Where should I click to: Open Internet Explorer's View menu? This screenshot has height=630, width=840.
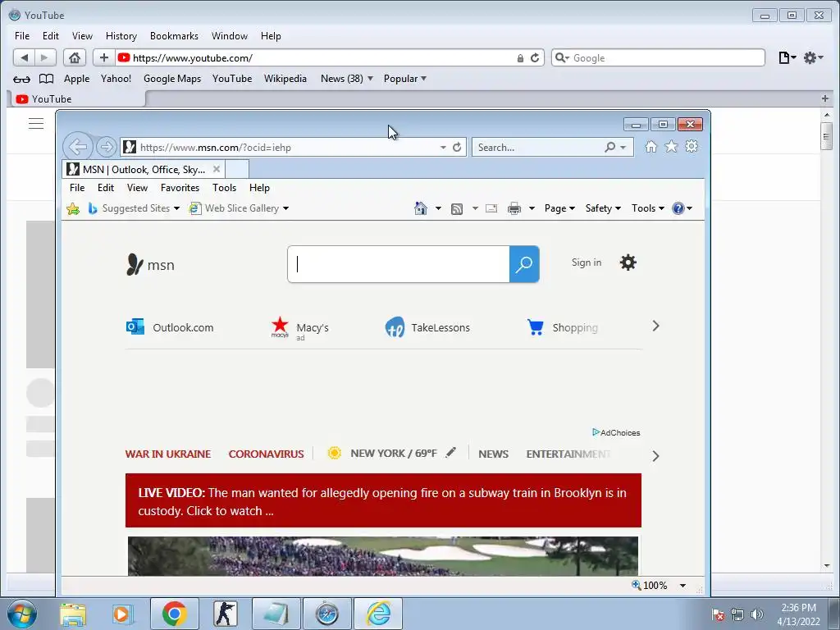(x=137, y=188)
